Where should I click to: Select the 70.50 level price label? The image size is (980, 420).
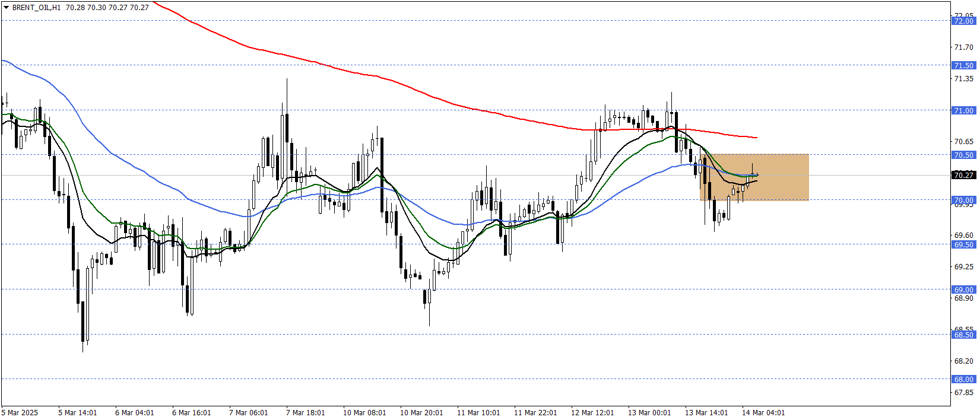click(963, 155)
